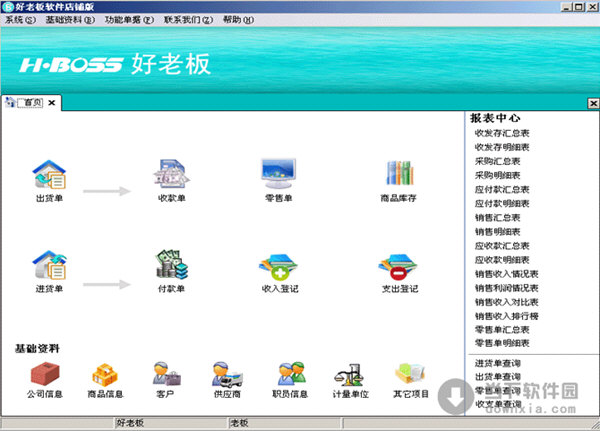Open the 销售收入情况表 report
This screenshot has width=600, height=431.
coord(506,274)
